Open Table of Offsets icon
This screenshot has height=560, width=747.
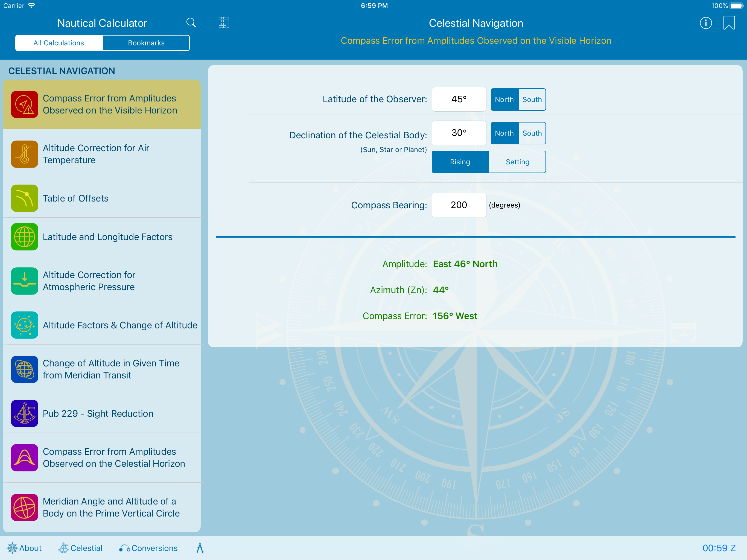pos(24,198)
